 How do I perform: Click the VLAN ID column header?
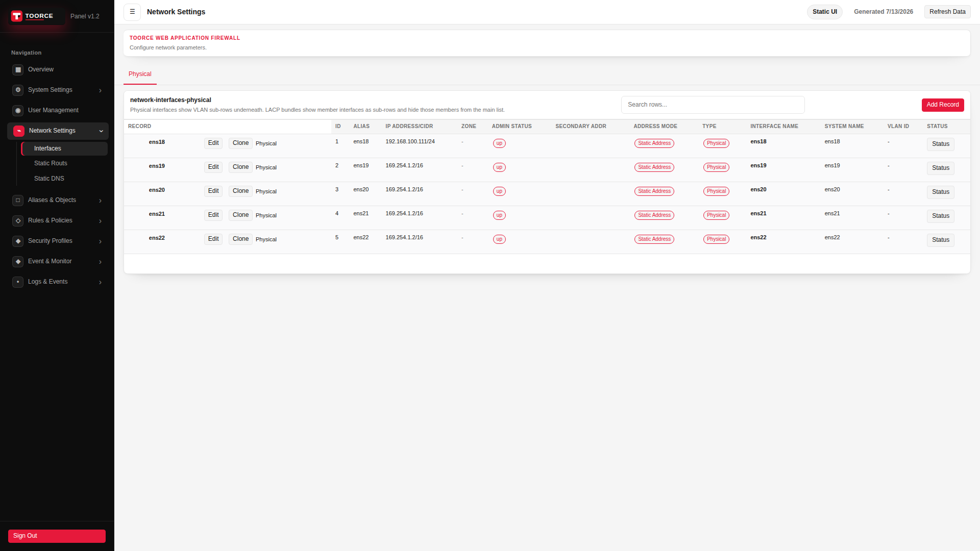[898, 127]
